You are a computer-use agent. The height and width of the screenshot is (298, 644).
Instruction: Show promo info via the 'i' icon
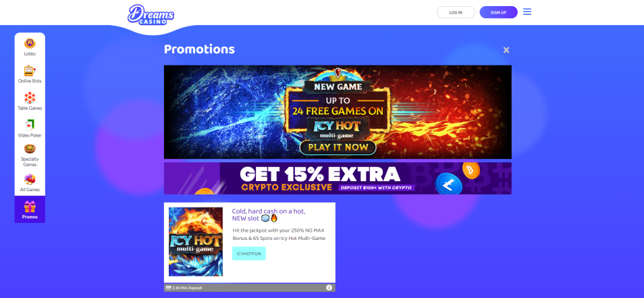(329, 288)
